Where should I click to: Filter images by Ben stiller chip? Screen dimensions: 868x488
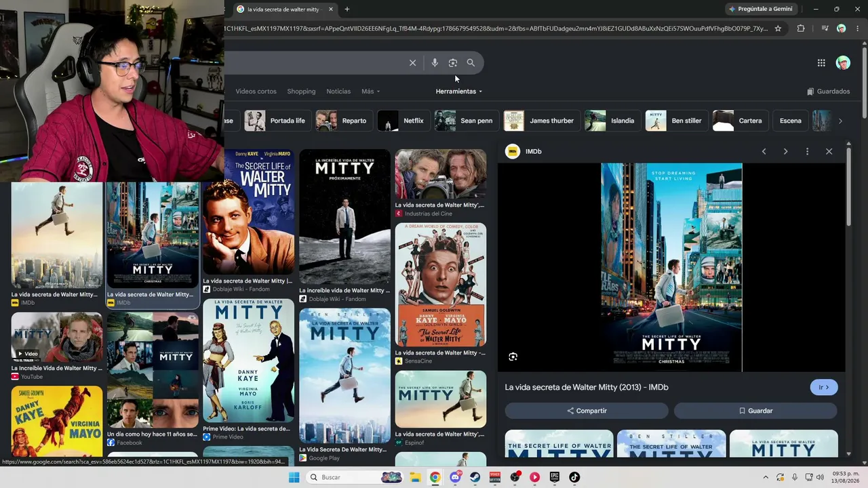677,121
